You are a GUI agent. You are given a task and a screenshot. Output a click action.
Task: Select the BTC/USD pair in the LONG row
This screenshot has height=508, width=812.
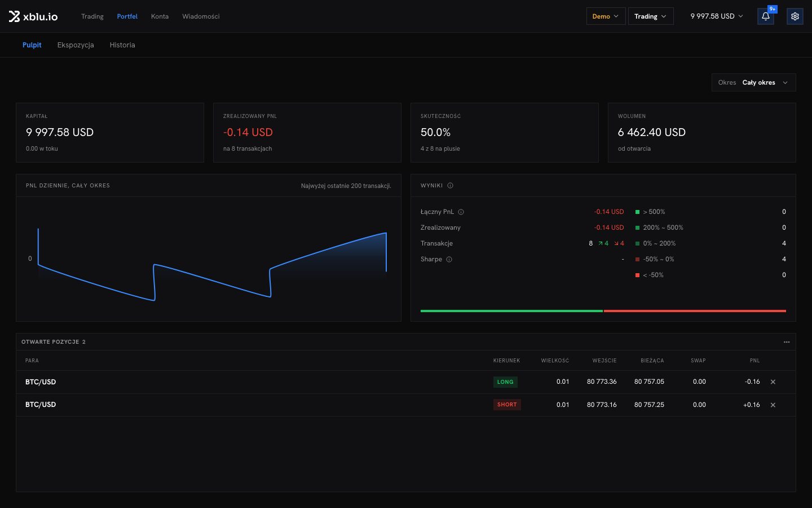click(41, 382)
